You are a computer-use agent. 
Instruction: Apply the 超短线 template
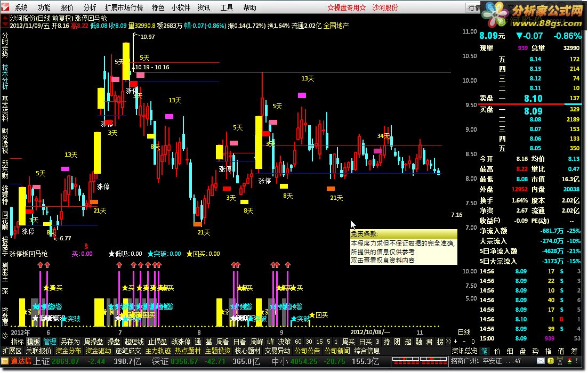134,342
